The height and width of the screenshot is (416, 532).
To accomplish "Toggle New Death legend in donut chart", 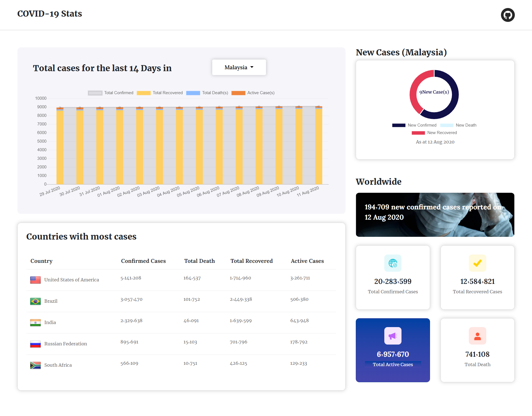I will tap(458, 125).
